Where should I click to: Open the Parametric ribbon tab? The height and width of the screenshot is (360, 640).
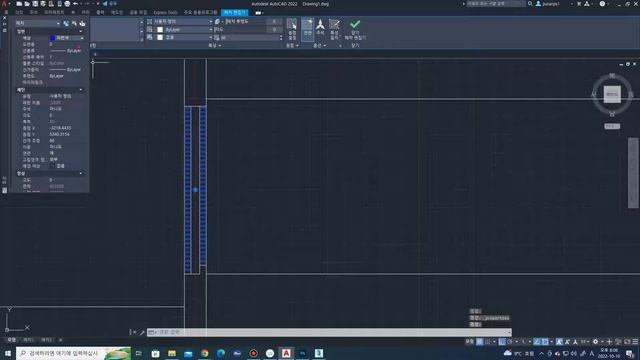click(x=54, y=13)
